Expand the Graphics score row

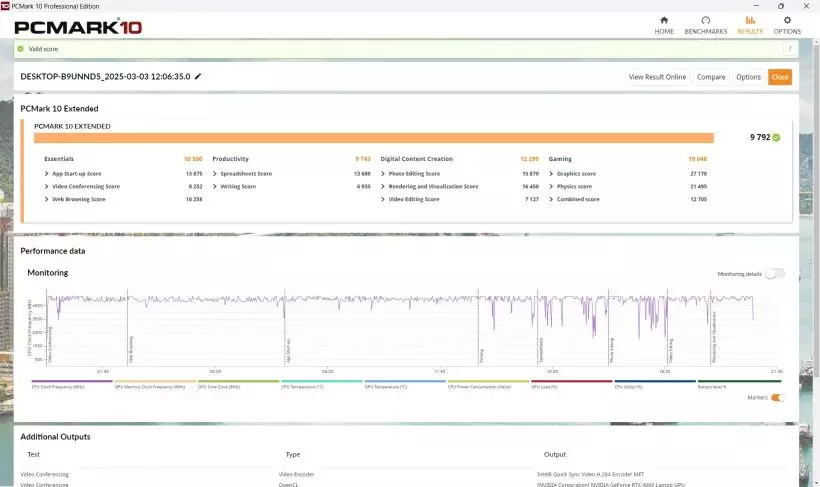click(x=551, y=173)
